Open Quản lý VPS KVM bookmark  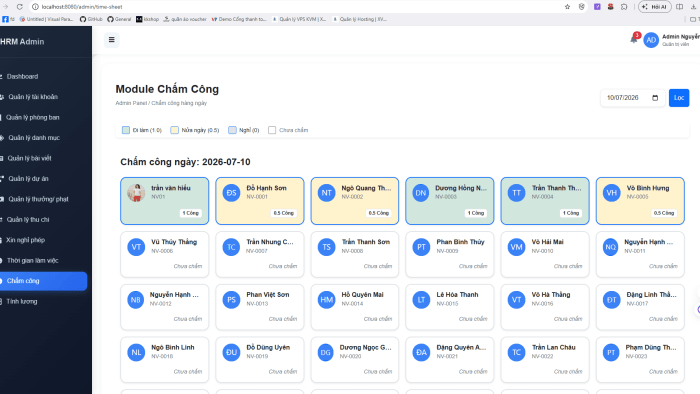tap(299, 19)
